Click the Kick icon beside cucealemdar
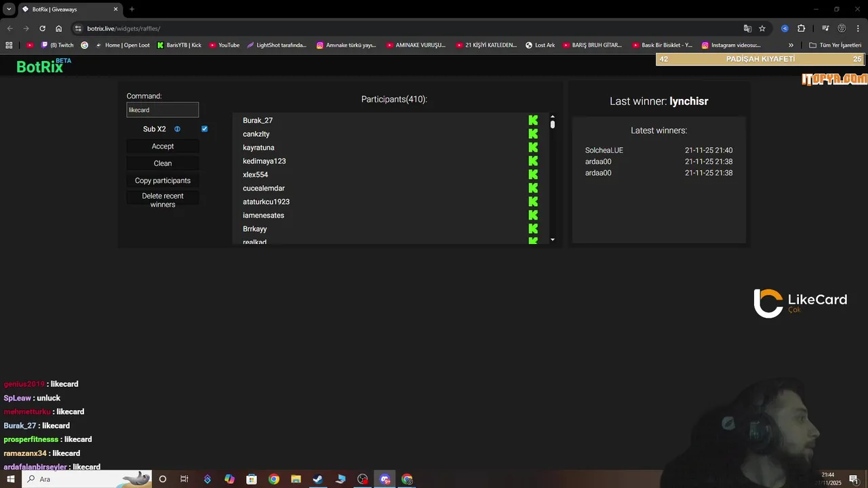The width and height of the screenshot is (868, 488). pos(533,188)
